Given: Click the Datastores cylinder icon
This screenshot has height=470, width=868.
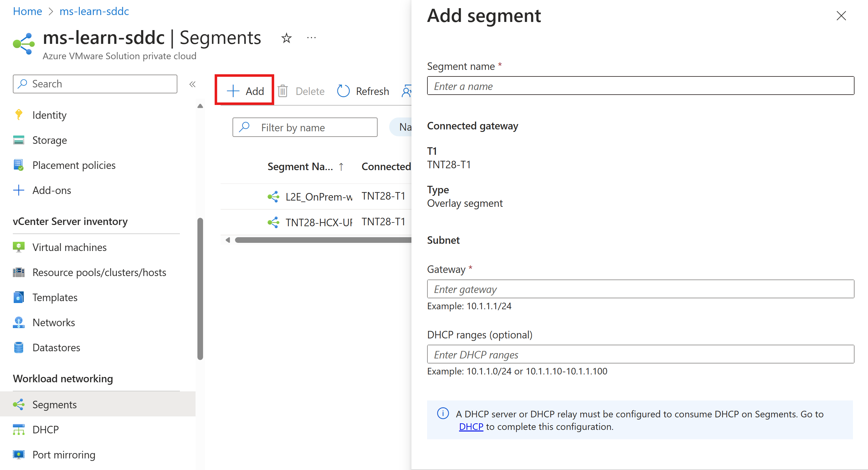Looking at the screenshot, I should coord(18,347).
